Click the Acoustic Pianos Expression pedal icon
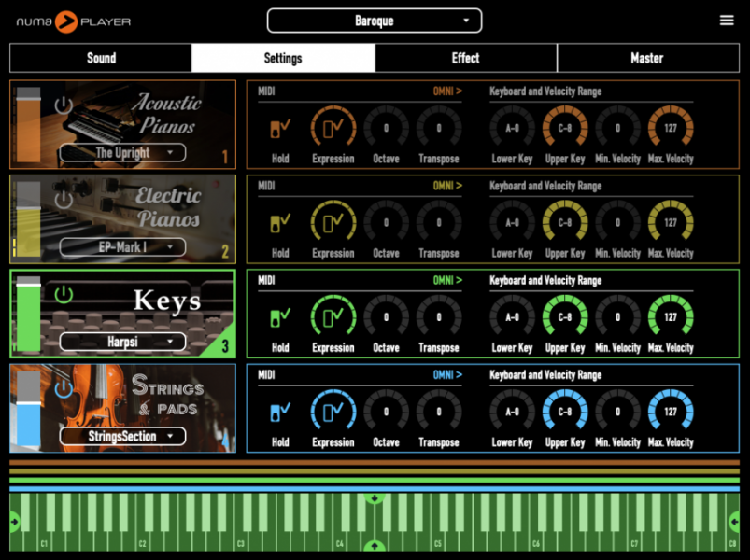 tap(333, 126)
